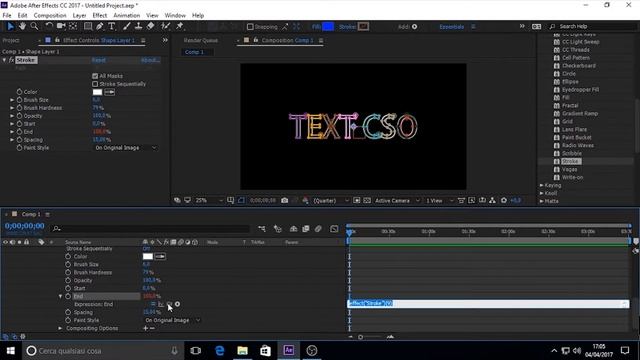Enable the Stroke Sequentially checkbox
The image size is (640, 360).
click(x=95, y=84)
